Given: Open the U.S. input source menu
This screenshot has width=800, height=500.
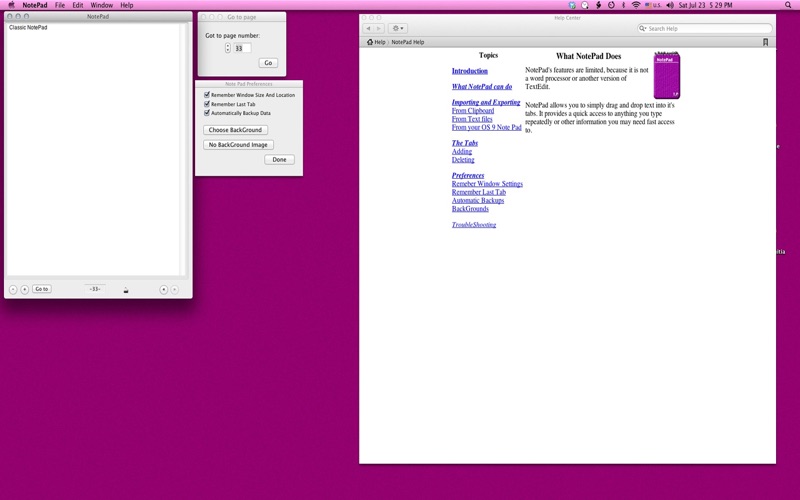Looking at the screenshot, I should coord(653,5).
